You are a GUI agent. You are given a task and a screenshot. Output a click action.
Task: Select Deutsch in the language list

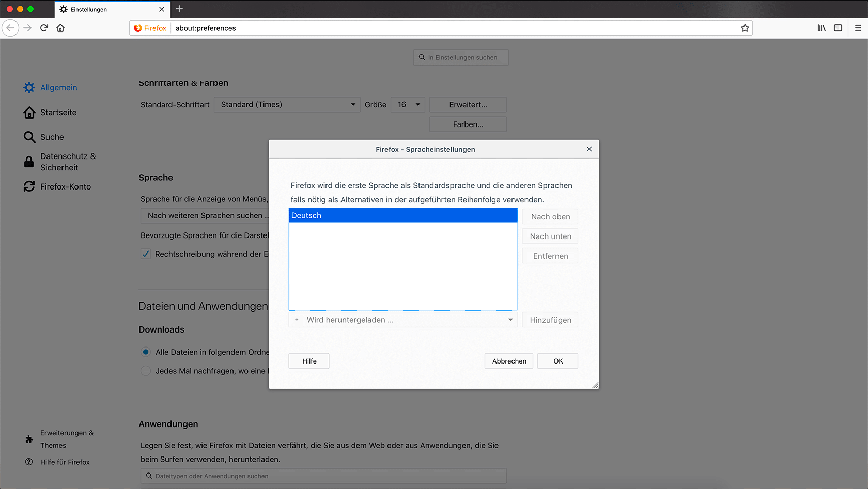point(403,215)
